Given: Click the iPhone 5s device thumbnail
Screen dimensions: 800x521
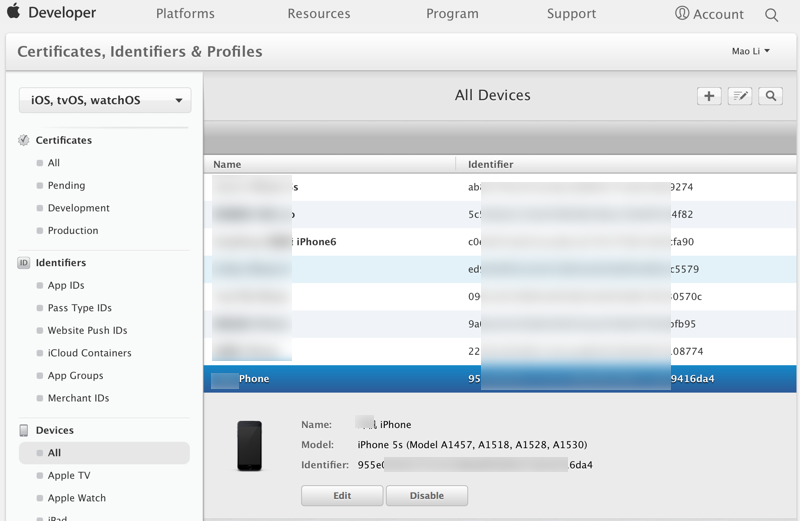Looking at the screenshot, I should pyautogui.click(x=249, y=445).
